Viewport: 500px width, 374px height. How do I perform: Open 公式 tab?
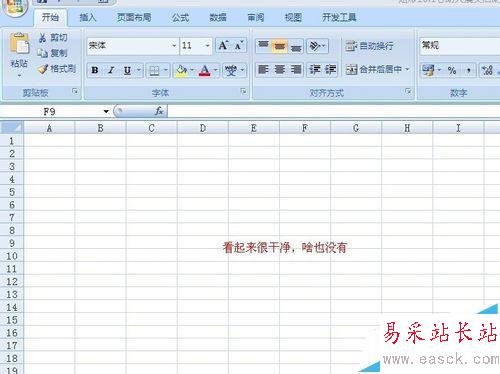click(180, 17)
